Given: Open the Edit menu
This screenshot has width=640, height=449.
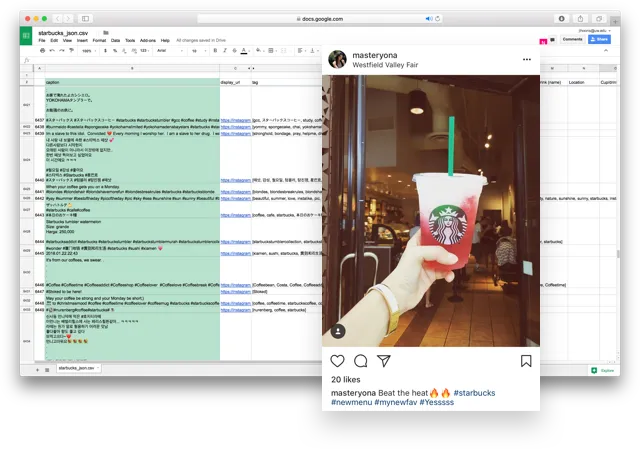Looking at the screenshot, I should click(54, 40).
